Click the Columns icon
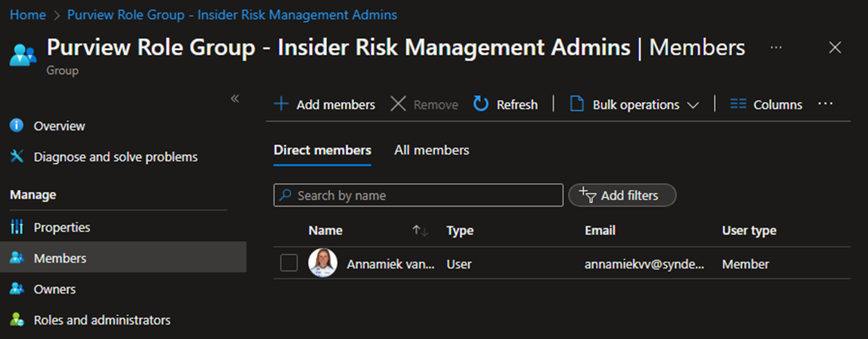 (x=738, y=104)
